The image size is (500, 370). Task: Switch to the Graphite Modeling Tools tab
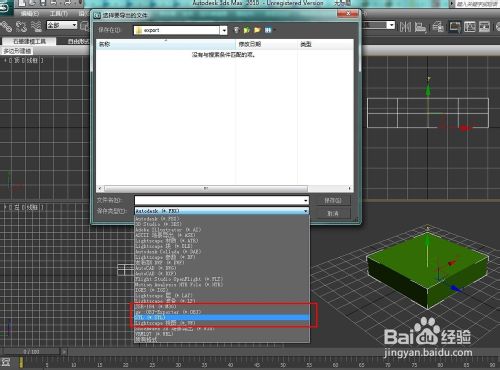(29, 41)
